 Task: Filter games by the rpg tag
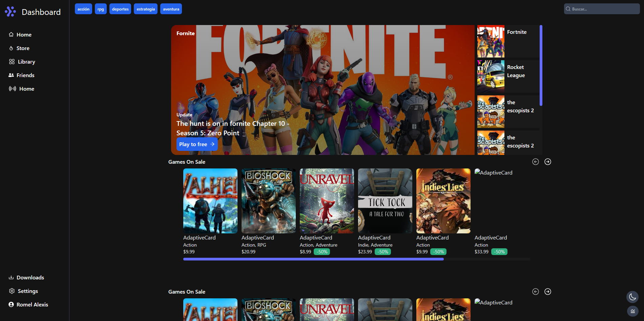[101, 9]
